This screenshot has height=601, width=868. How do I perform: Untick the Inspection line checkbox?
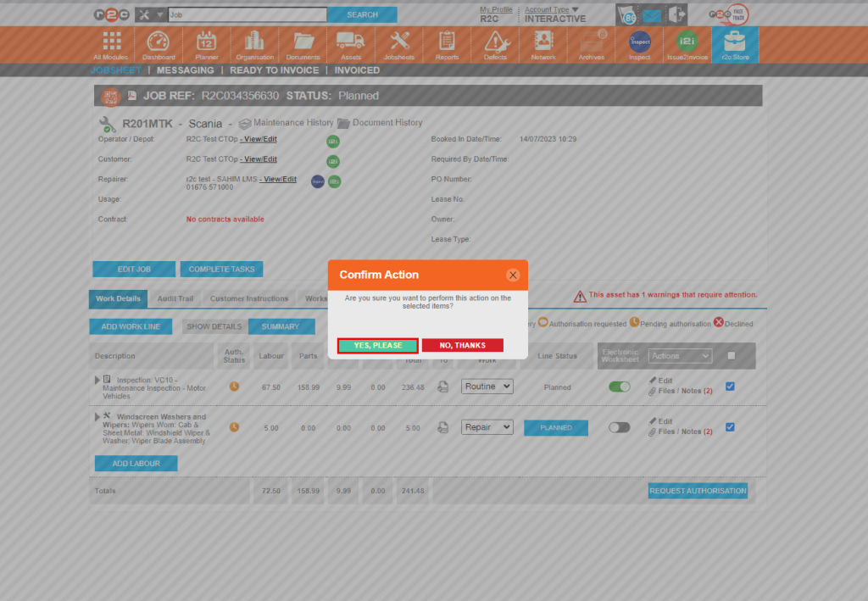[730, 387]
